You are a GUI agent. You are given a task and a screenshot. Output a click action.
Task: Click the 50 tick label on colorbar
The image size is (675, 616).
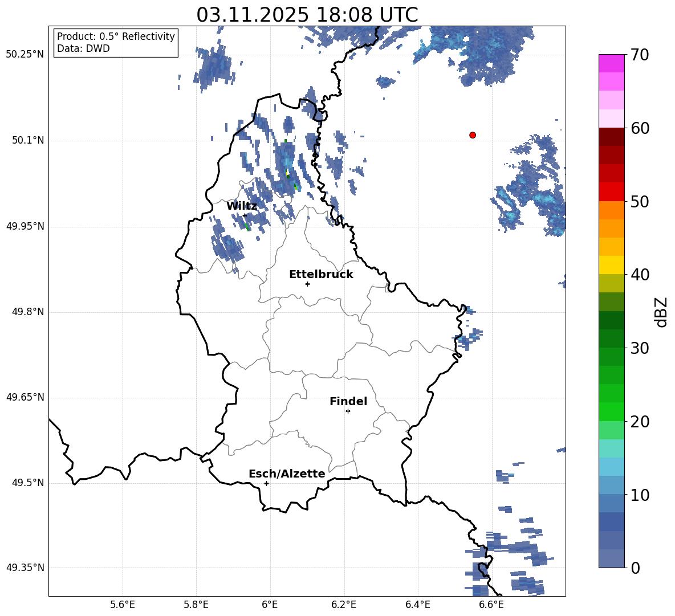640,202
